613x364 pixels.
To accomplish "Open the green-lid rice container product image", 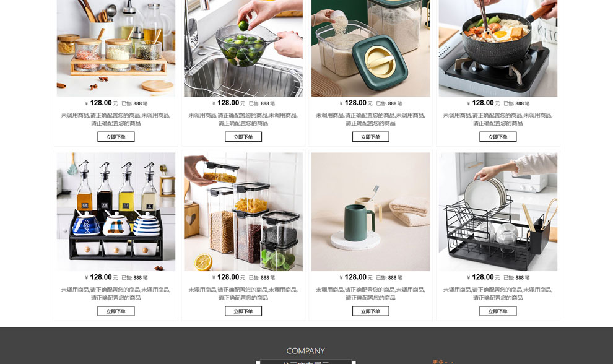I will [371, 48].
